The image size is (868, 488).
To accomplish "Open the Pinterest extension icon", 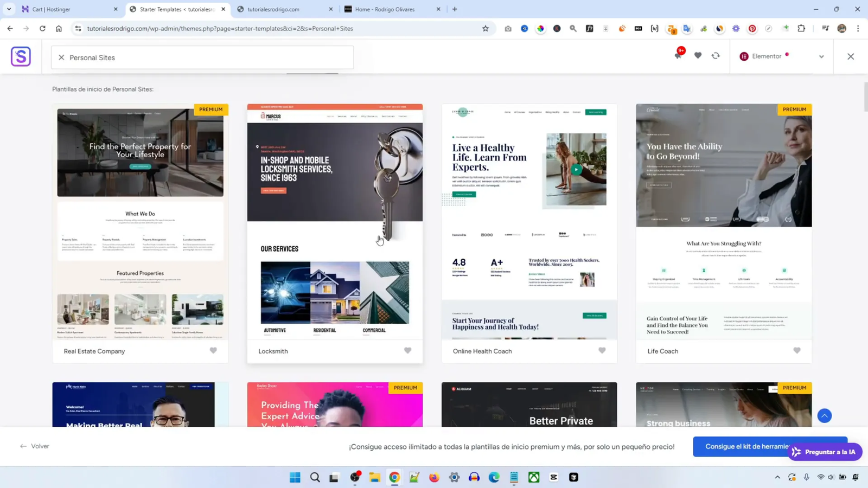I will coord(752,29).
